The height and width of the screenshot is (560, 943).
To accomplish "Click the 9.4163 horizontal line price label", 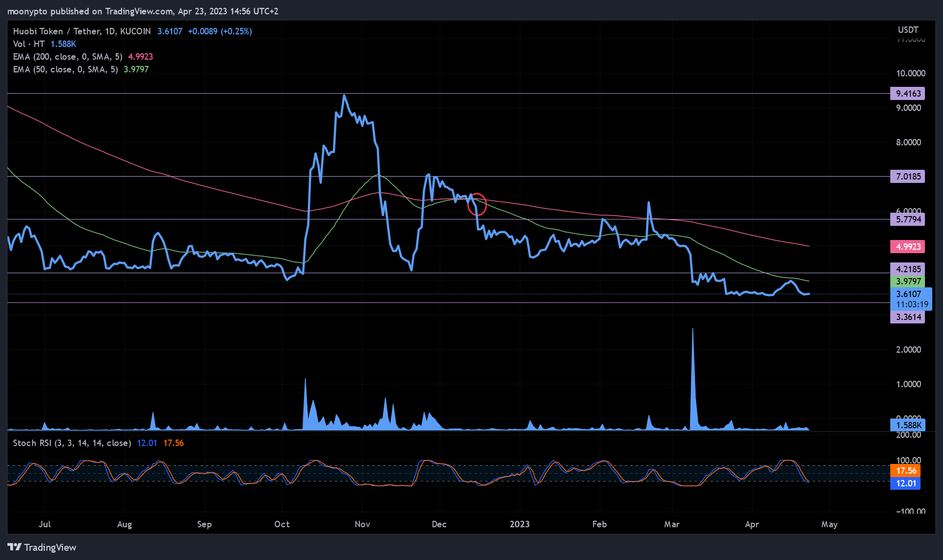I will (x=908, y=93).
